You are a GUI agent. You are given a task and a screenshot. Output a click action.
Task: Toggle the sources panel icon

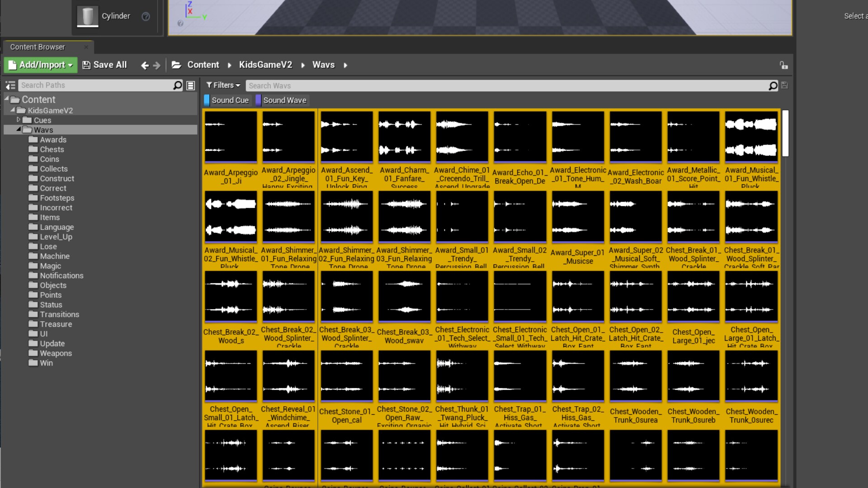click(10, 85)
